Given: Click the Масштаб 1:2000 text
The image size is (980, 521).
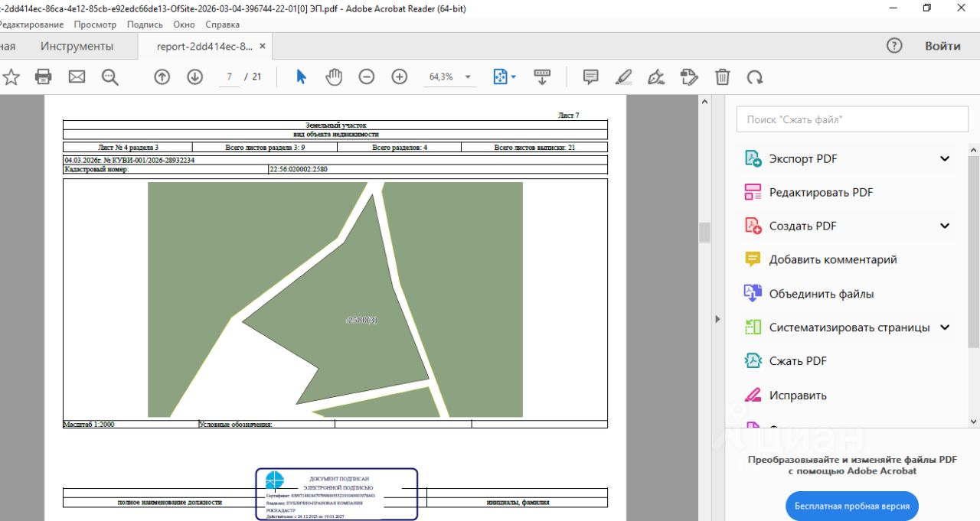Looking at the screenshot, I should (89, 424).
